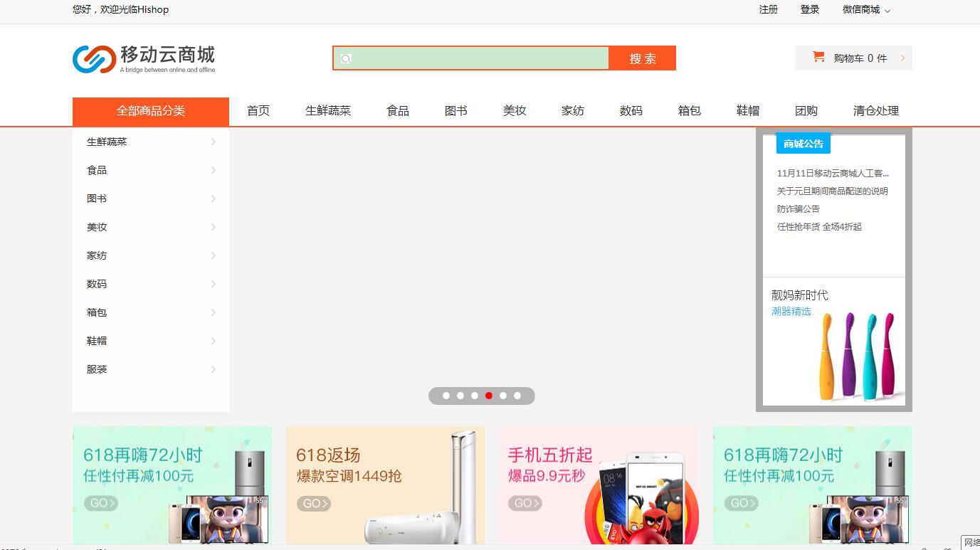The image size is (980, 550).
Task: Open 生鲜蔬菜 in the top navigation
Action: [328, 111]
